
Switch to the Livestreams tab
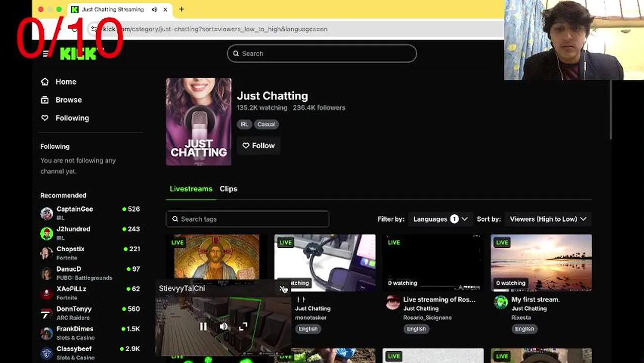191,189
